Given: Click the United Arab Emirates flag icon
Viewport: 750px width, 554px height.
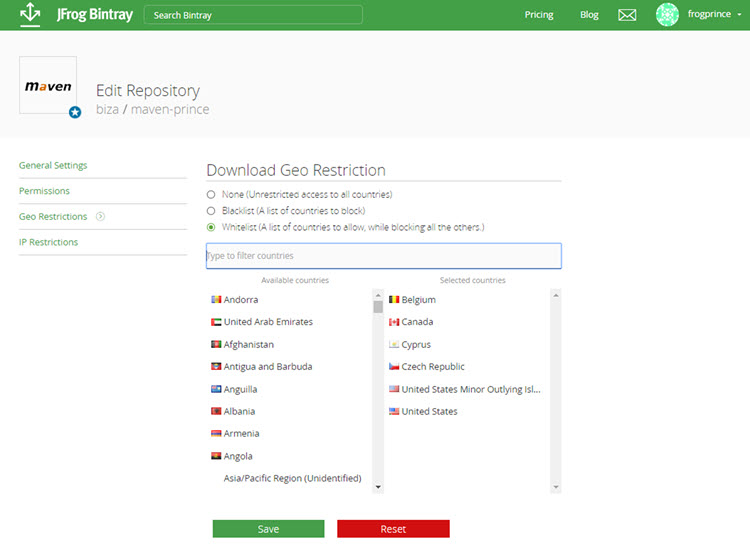Looking at the screenshot, I should point(216,322).
